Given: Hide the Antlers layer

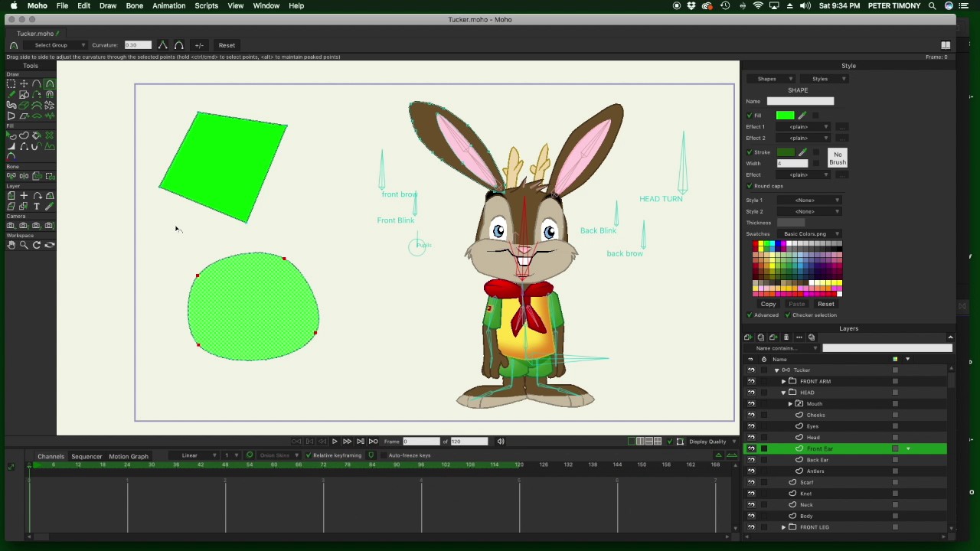Looking at the screenshot, I should [751, 471].
